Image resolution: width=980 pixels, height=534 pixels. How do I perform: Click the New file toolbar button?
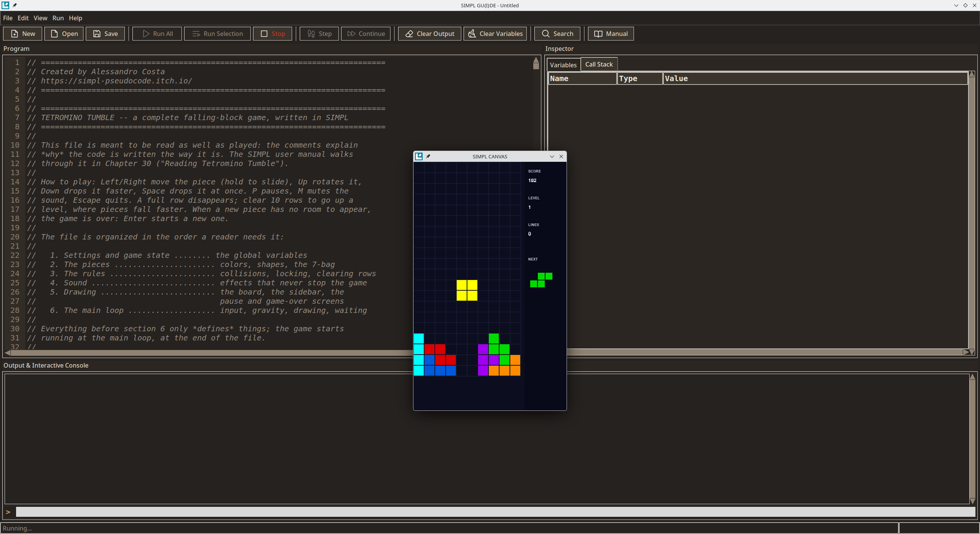point(23,34)
